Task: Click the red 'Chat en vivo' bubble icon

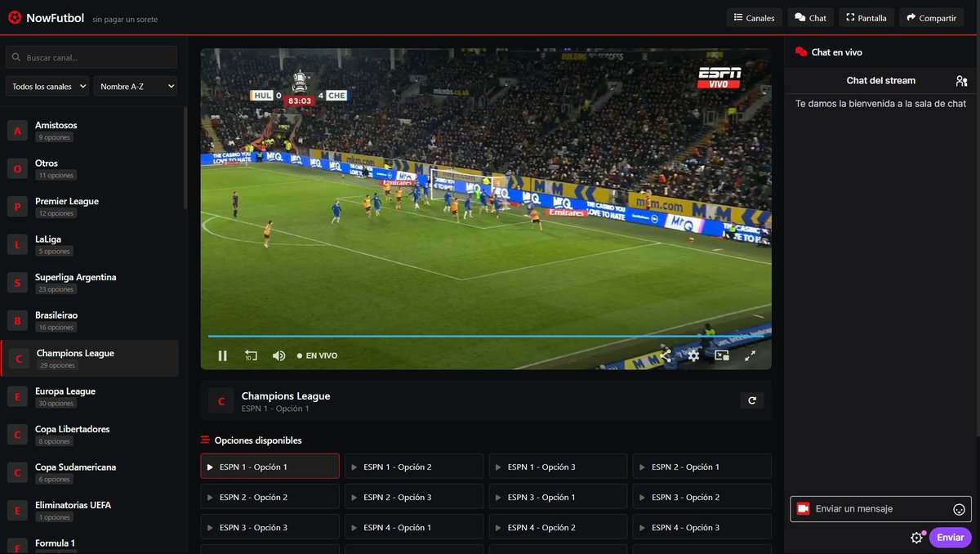Action: tap(801, 52)
